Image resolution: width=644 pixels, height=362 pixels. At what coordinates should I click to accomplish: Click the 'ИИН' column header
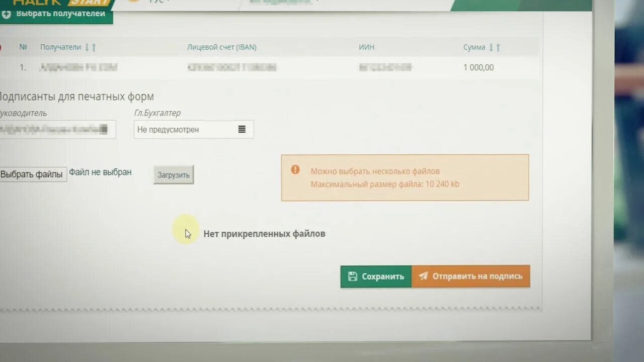tap(366, 47)
